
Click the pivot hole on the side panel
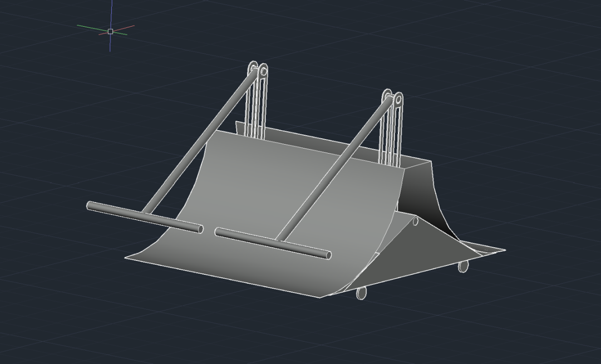[x=416, y=222]
